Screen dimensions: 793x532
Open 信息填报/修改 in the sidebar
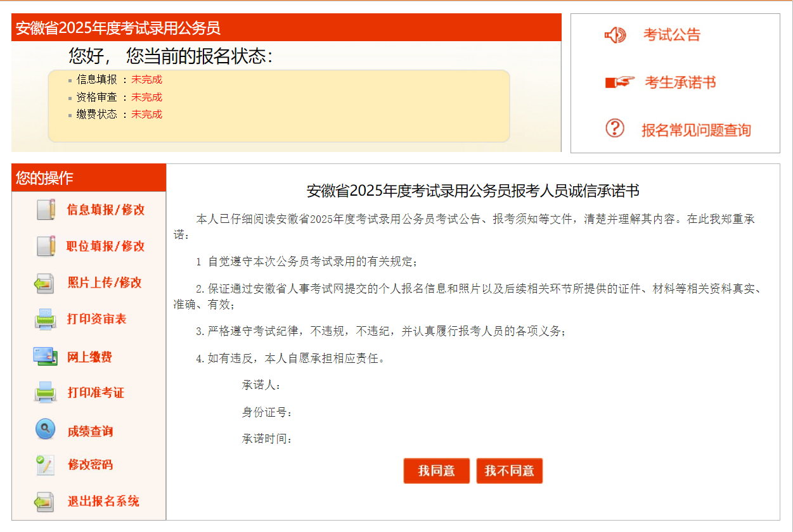(x=106, y=210)
